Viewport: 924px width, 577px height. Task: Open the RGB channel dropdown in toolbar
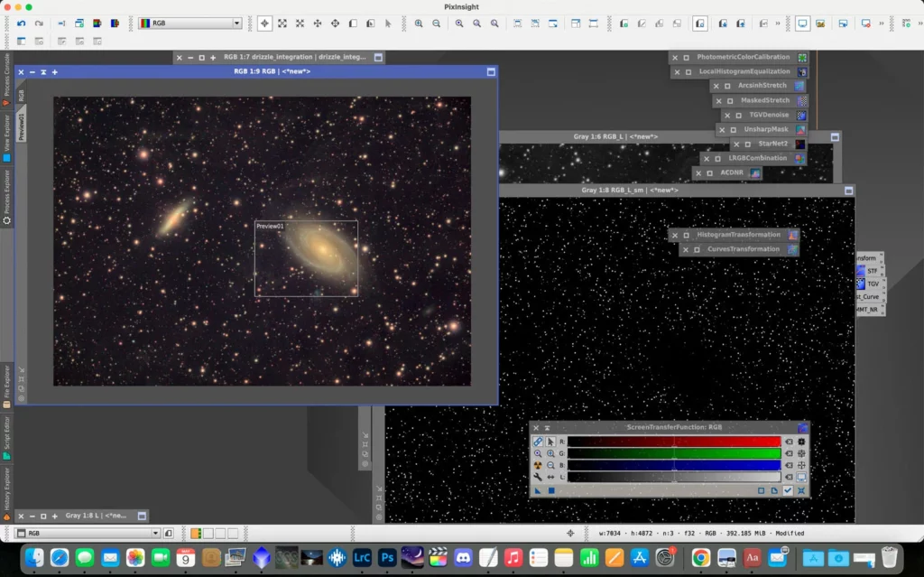189,23
